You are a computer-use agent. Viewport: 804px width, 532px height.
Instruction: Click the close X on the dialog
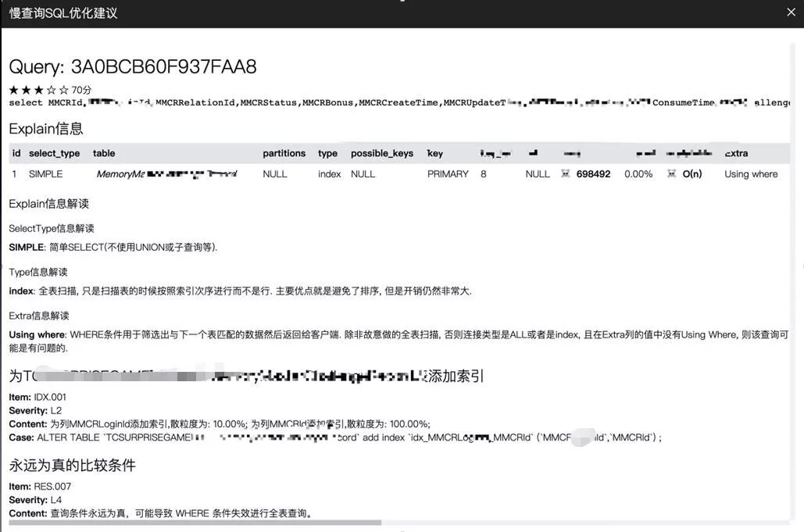[791, 12]
